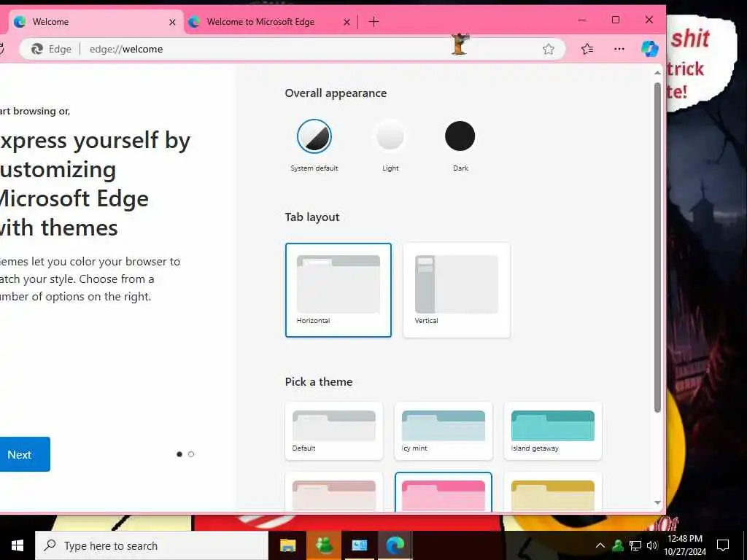Select the first page indicator dot
The image size is (747, 560).
(x=179, y=454)
